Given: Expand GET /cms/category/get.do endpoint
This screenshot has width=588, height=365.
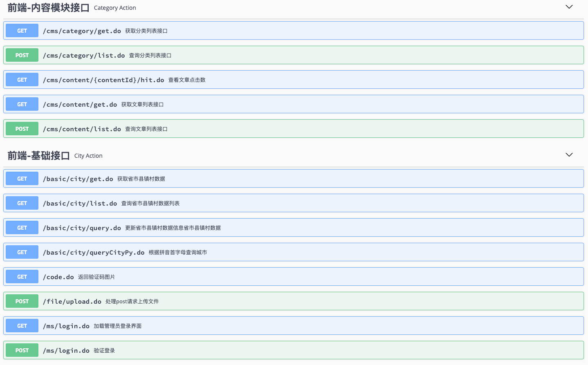Looking at the screenshot, I should pos(82,31).
